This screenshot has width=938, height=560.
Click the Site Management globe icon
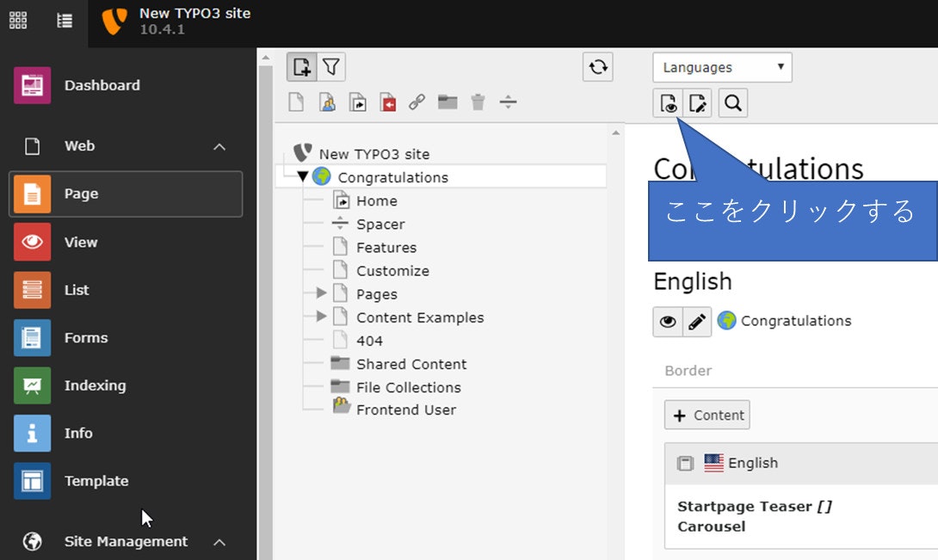coord(33,541)
